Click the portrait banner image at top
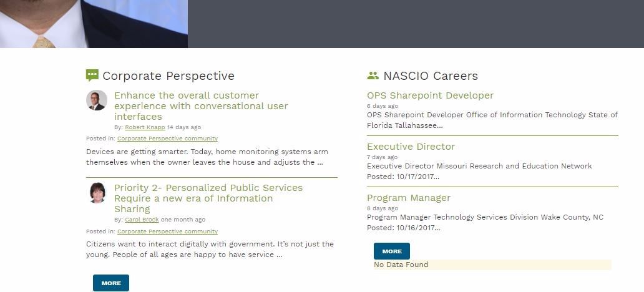Image resolution: width=644 pixels, height=292 pixels. click(94, 24)
